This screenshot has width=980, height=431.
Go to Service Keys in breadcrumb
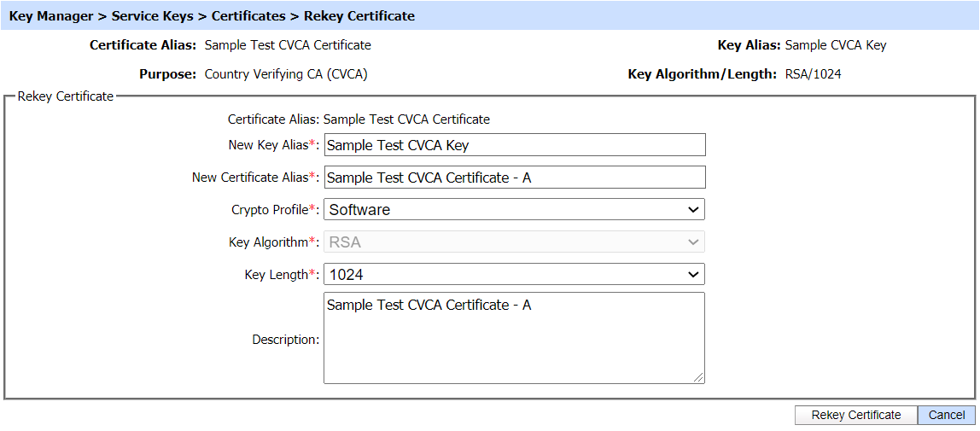152,16
